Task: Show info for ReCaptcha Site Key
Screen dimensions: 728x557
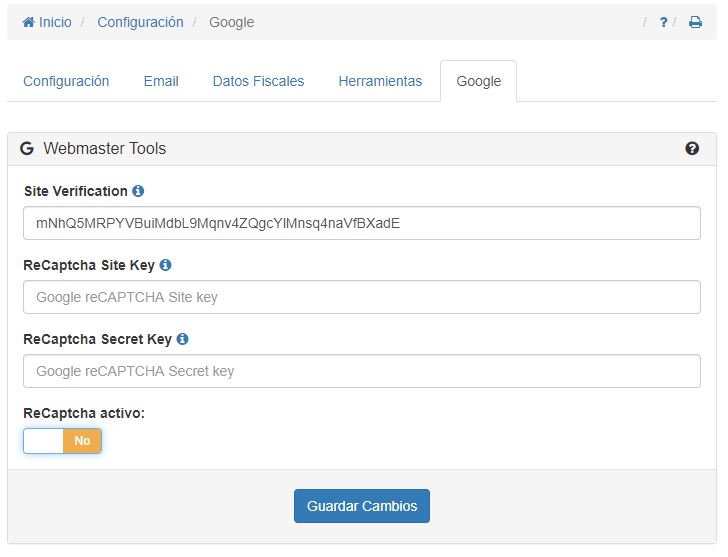Action: click(165, 265)
